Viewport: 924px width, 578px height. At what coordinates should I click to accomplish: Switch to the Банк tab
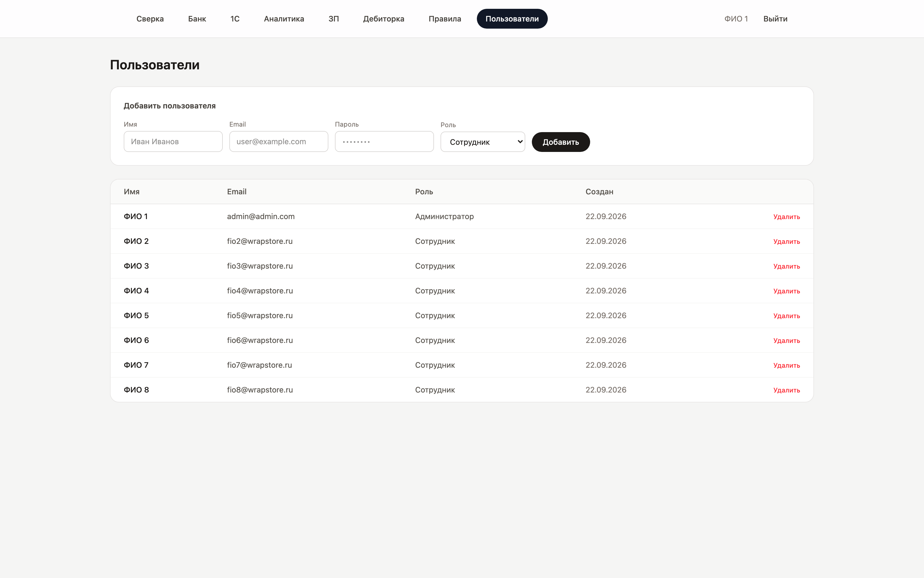[197, 19]
